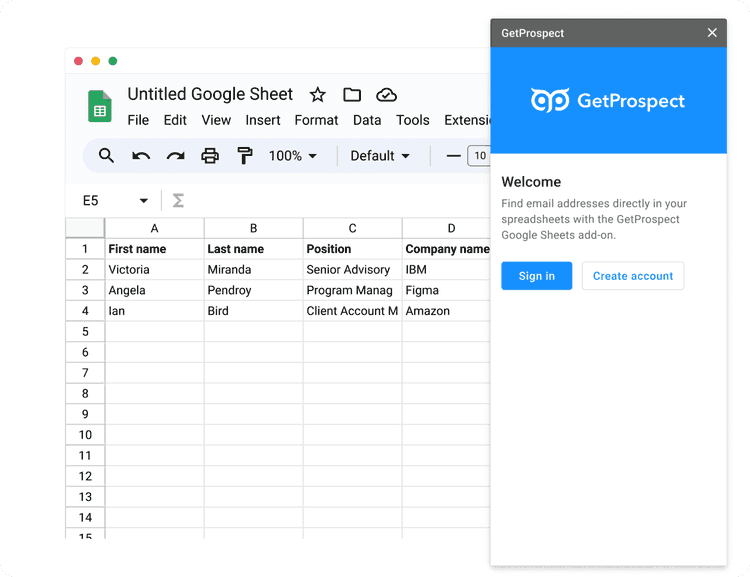Click the Sigma functions icon
The width and height of the screenshot is (750, 577).
[x=178, y=200]
